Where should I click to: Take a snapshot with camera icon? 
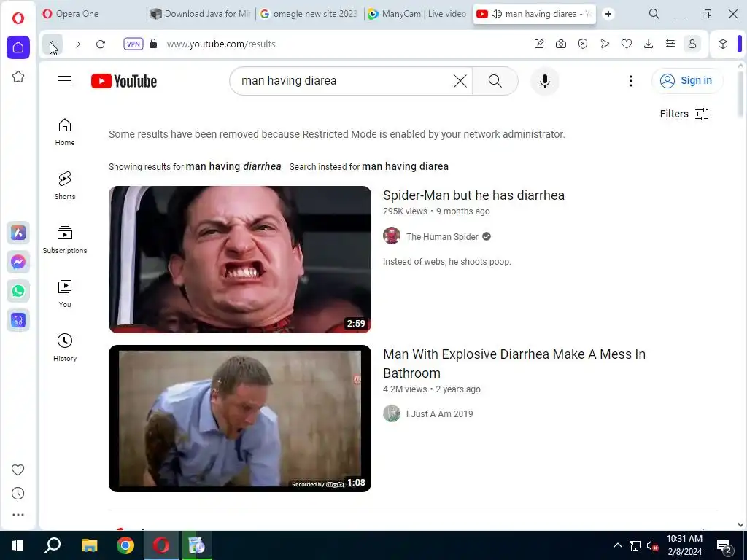point(561,44)
